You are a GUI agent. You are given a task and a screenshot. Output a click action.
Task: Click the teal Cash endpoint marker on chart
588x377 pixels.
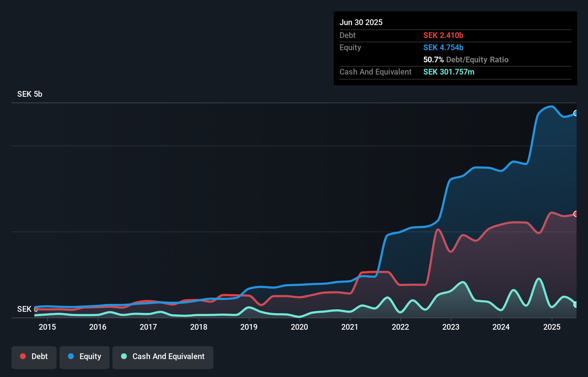click(576, 305)
